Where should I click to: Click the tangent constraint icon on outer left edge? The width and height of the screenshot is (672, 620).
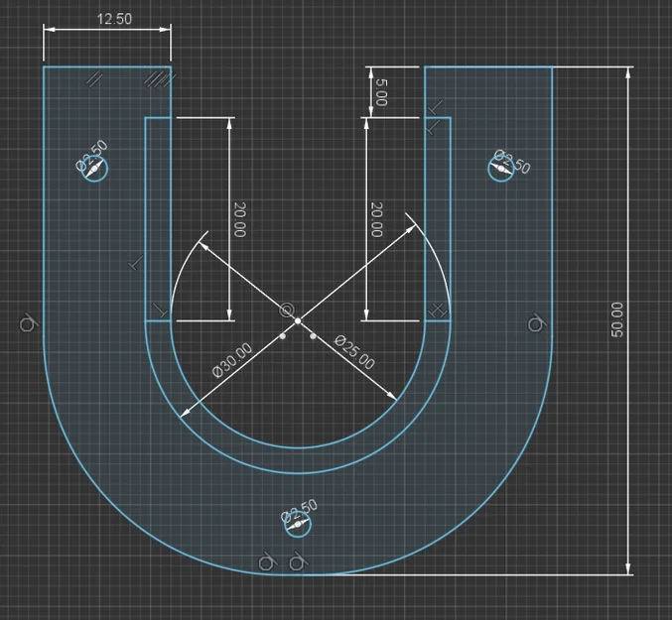pyautogui.click(x=28, y=323)
